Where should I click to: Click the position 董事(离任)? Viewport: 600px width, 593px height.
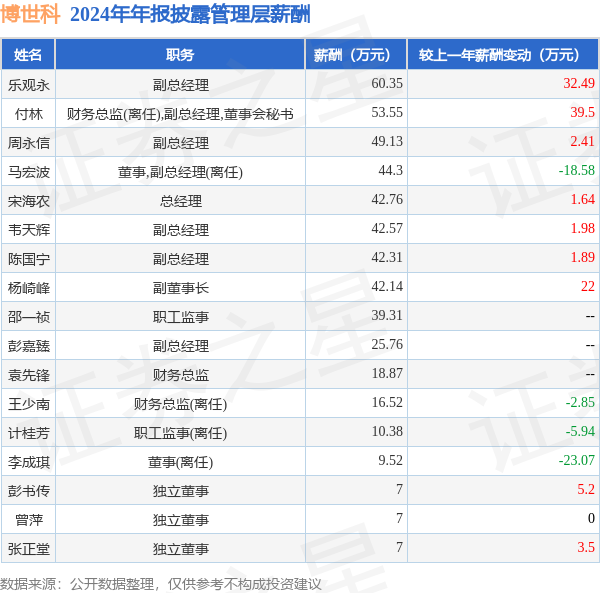180,463
